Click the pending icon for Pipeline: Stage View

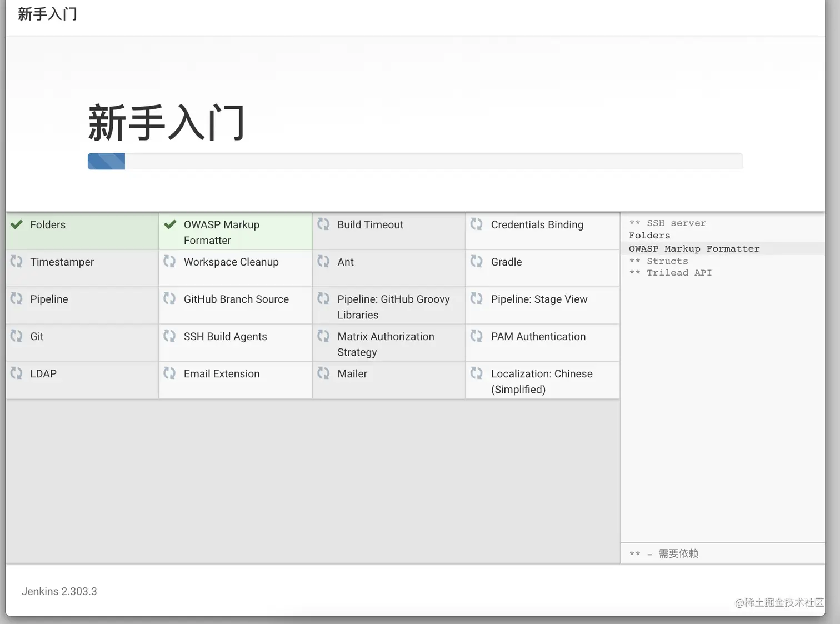coord(477,298)
